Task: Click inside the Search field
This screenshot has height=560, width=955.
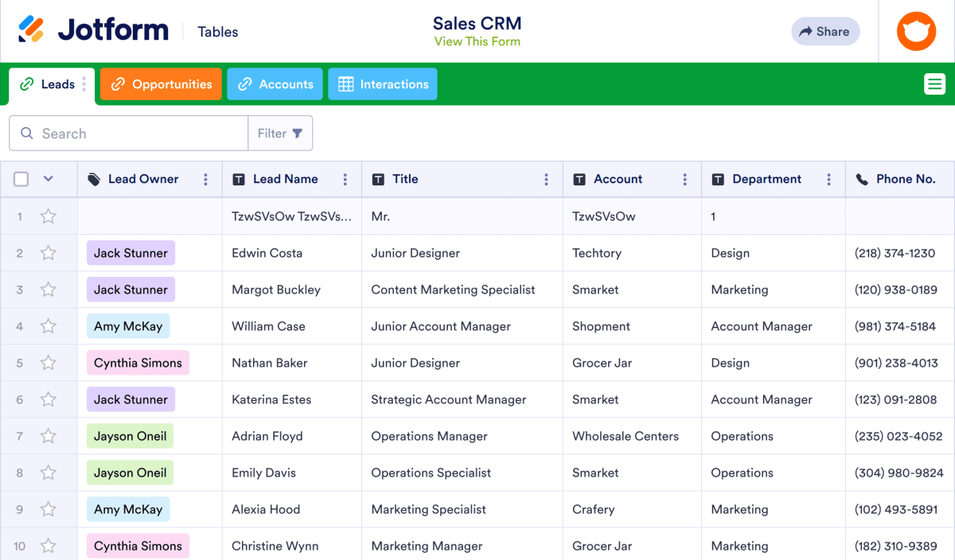Action: 127,133
